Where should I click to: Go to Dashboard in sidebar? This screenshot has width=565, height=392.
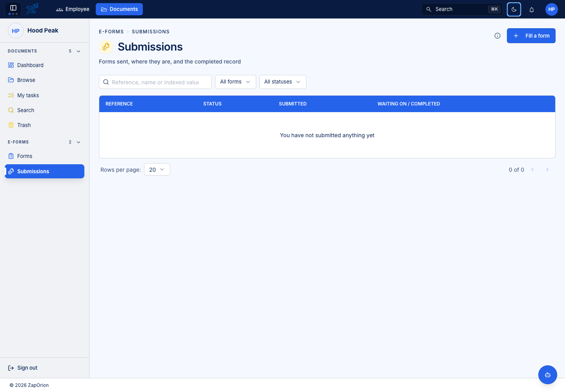tap(44, 65)
